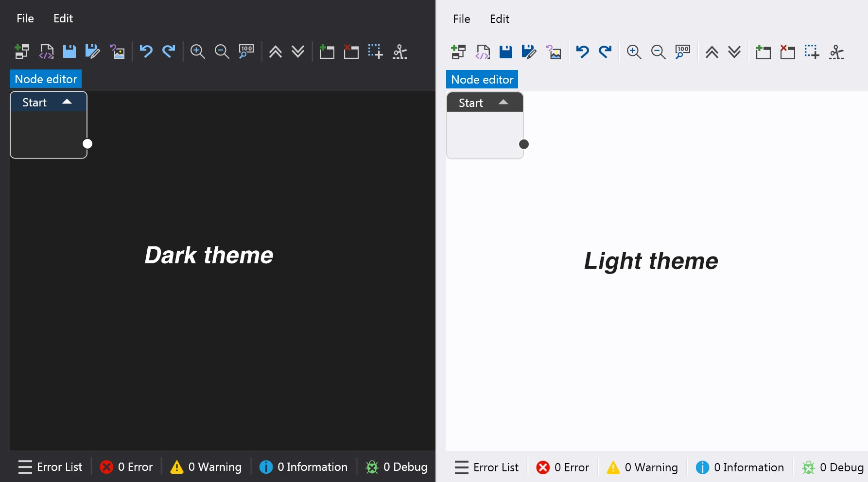Zoom in using light theme magnifier plus

[x=634, y=52]
